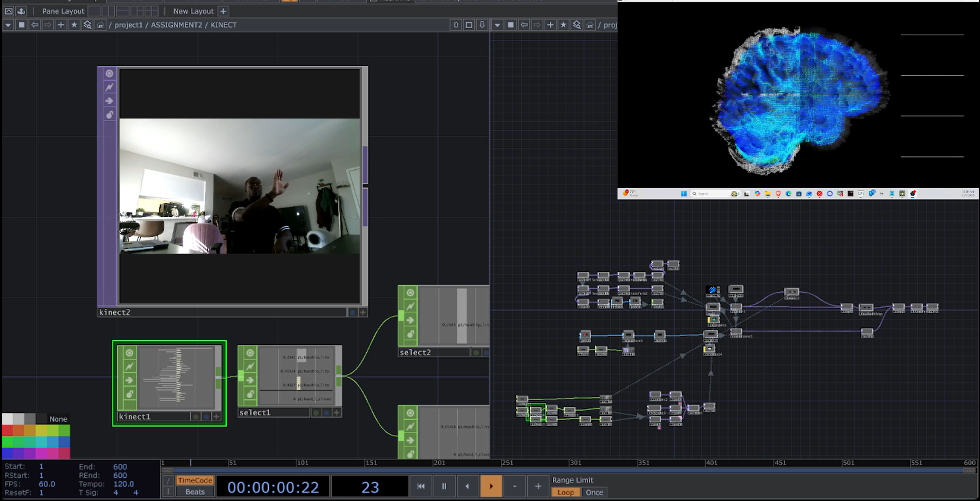The width and height of the screenshot is (980, 501).
Task: Pause the timeline playback
Action: click(444, 486)
